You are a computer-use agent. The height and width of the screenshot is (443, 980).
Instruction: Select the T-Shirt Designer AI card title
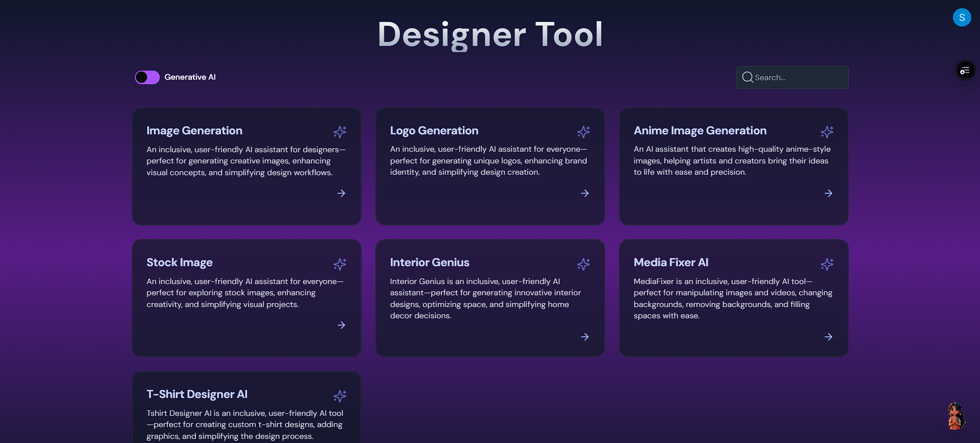pyautogui.click(x=197, y=394)
